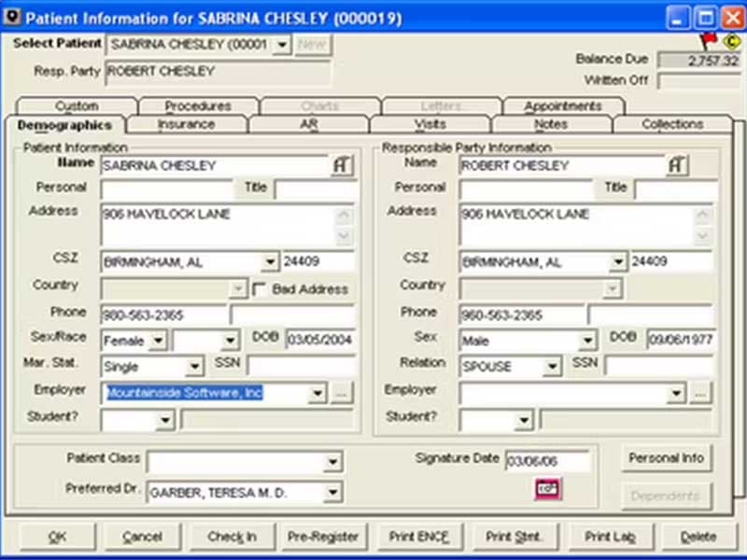
Task: Click the red flag alert icon
Action: pyautogui.click(x=707, y=40)
